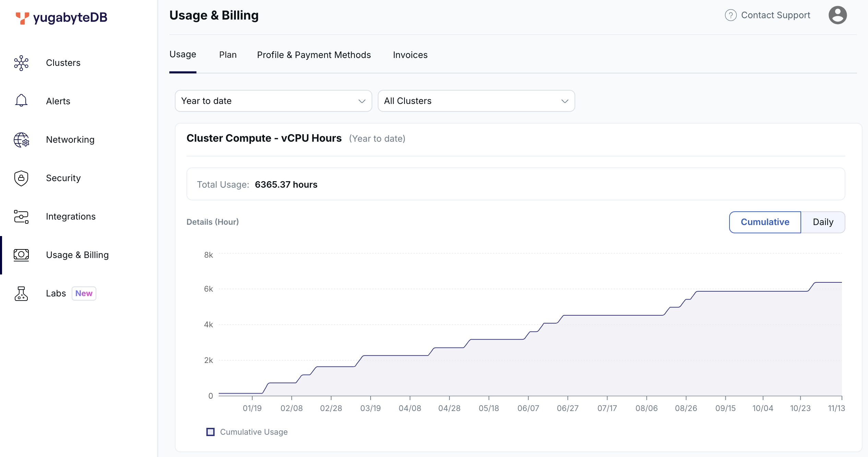
Task: Click the Networking globe icon
Action: pyautogui.click(x=21, y=140)
